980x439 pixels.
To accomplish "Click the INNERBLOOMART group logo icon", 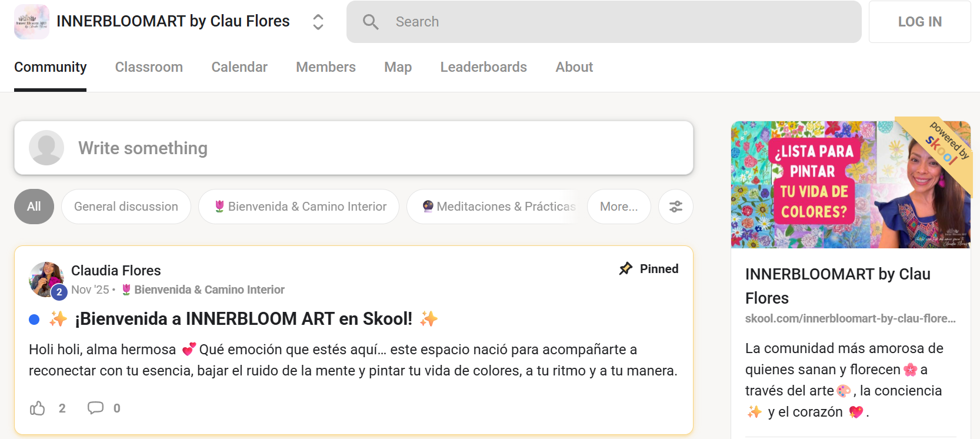I will (32, 22).
